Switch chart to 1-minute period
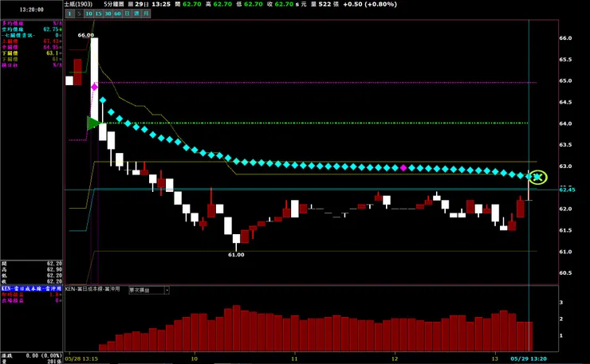The height and width of the screenshot is (364, 590). [x=69, y=14]
